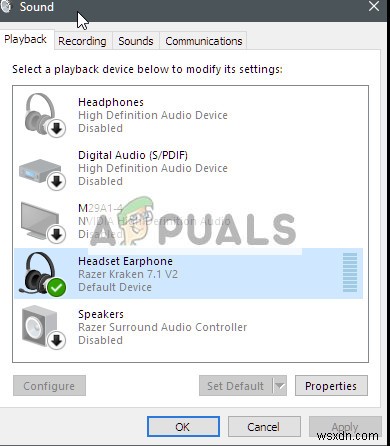Close the Sound dialog window
Viewport: 390px width, 446px height.
[374, 6]
